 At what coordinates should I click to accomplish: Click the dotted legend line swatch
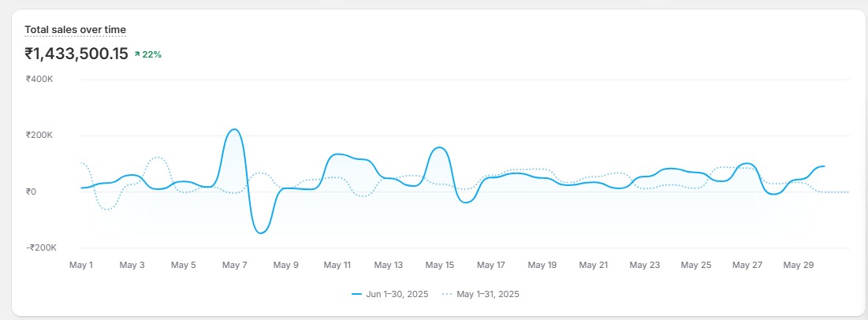(x=447, y=294)
